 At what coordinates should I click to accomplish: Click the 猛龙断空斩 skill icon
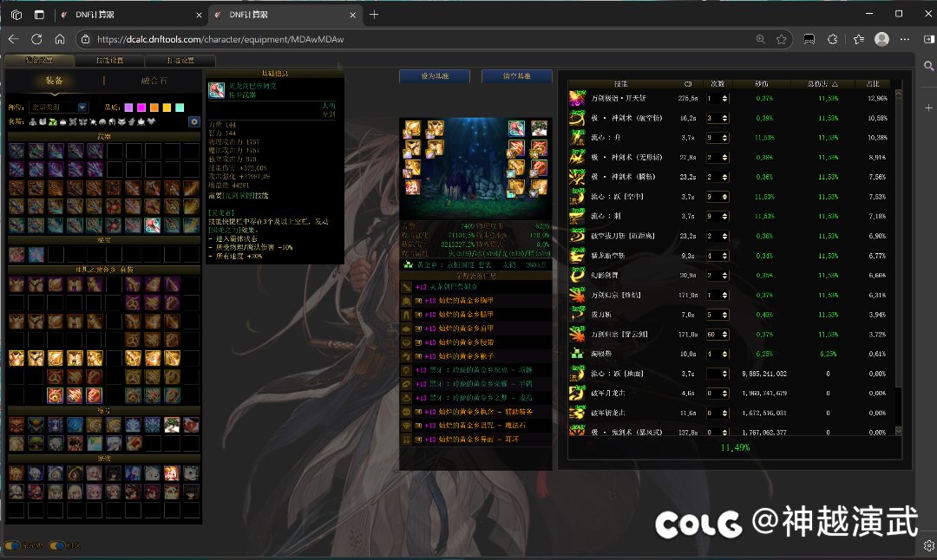click(x=577, y=256)
